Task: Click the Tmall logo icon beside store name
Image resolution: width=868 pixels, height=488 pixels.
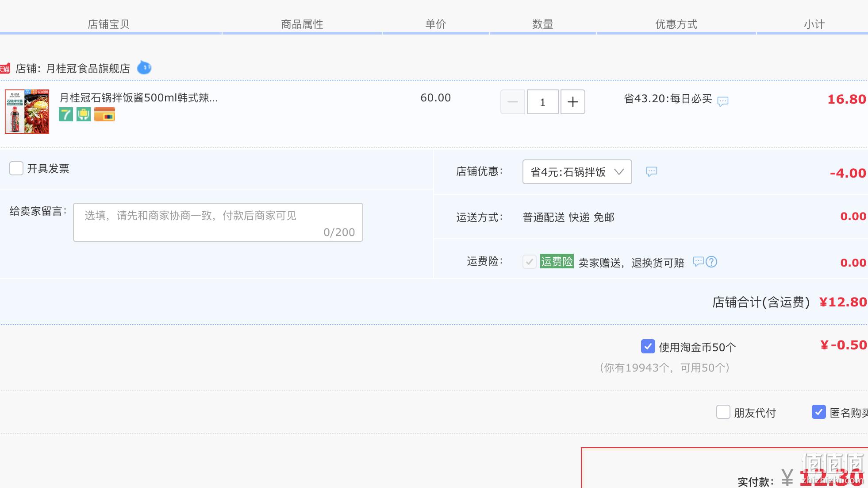Action: click(4, 69)
